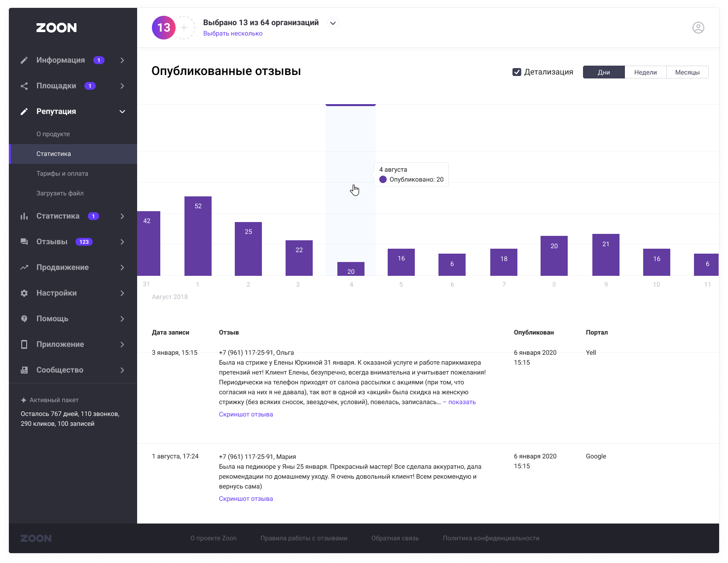This screenshot has width=728, height=563.
Task: Click the sparkle icon by Активный пакет
Action: pos(24,400)
